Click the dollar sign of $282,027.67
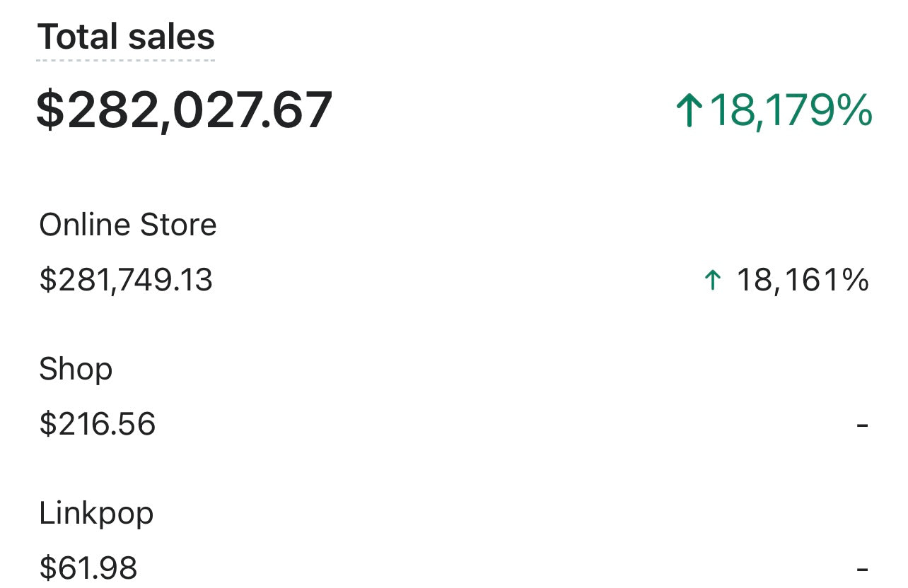Screen dimensions: 908x588 point(50,111)
